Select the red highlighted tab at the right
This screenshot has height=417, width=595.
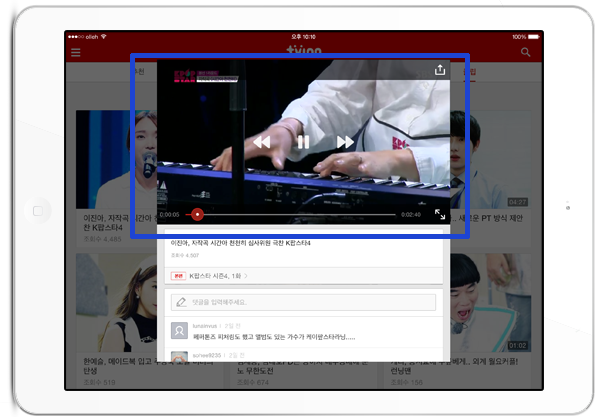click(469, 71)
